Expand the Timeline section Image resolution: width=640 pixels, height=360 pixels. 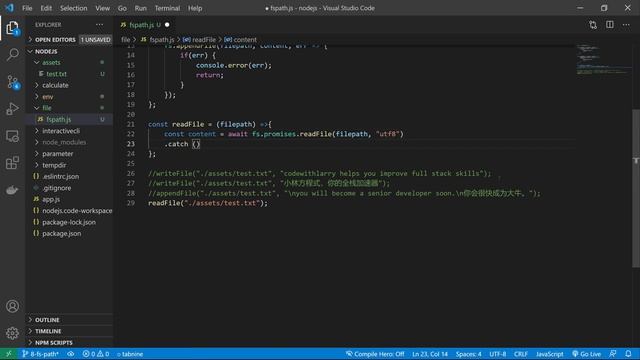pyautogui.click(x=48, y=331)
